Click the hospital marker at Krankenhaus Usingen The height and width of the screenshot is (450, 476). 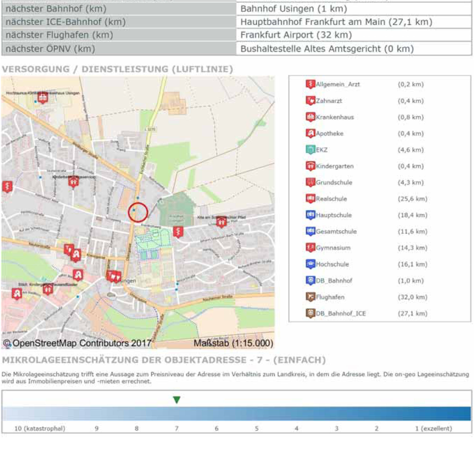tap(43, 98)
